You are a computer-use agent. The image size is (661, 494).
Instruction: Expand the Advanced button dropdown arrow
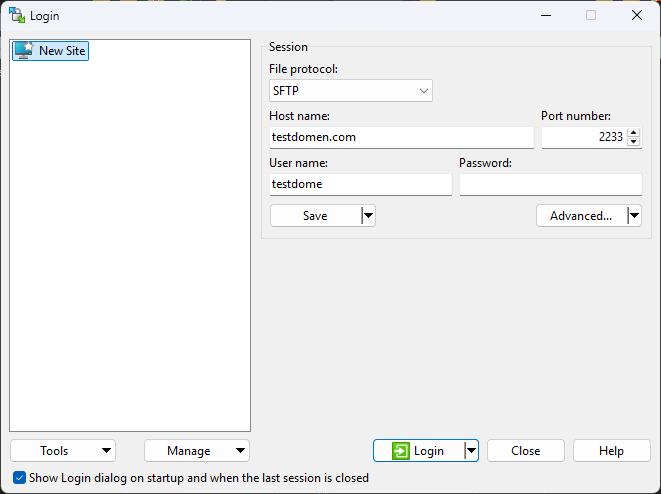coord(633,216)
